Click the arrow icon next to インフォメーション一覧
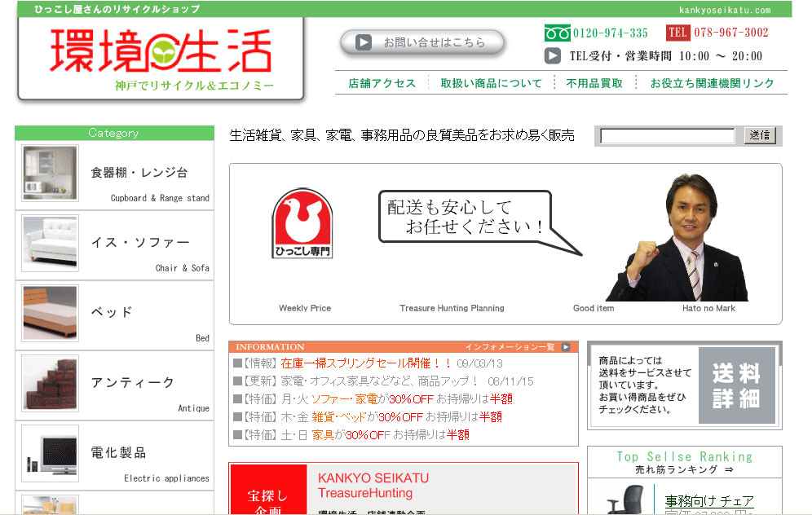 pyautogui.click(x=566, y=347)
